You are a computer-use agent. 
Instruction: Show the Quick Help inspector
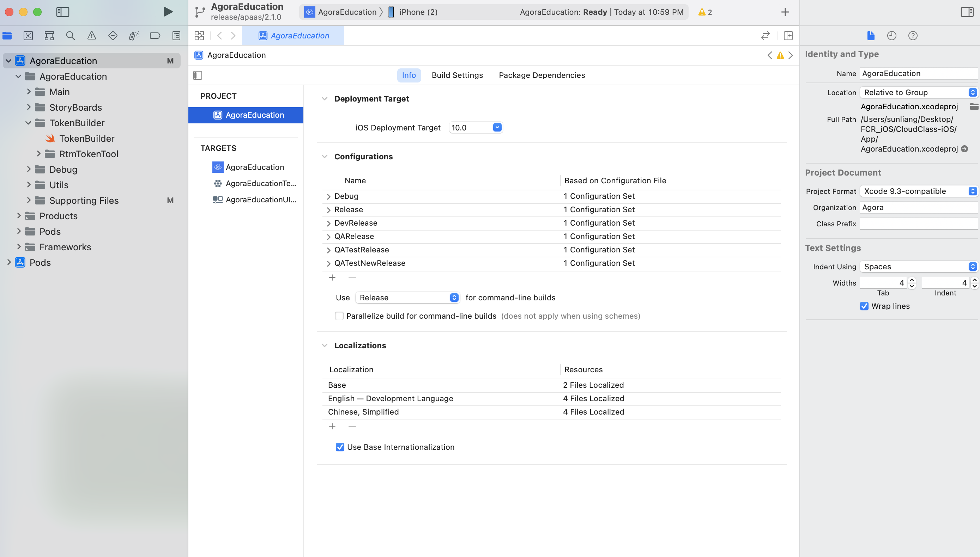[x=913, y=36]
